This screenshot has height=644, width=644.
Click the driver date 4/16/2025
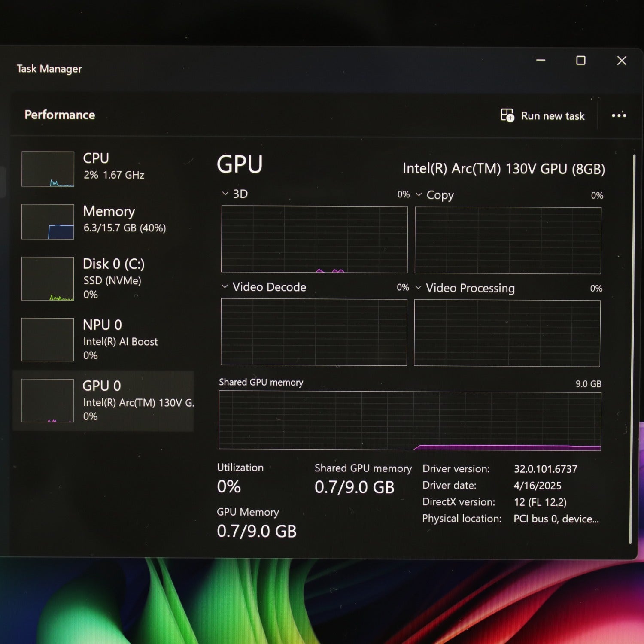(x=537, y=486)
